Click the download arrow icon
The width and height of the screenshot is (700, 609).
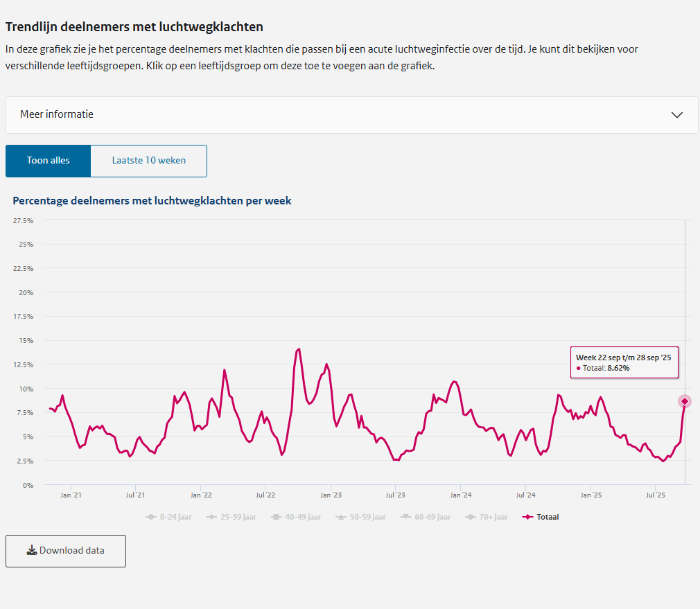tap(31, 551)
